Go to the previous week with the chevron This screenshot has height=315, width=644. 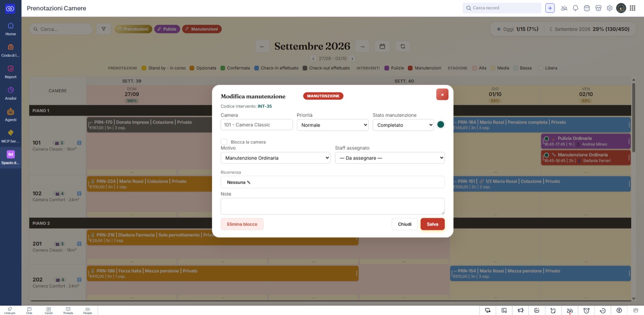[x=314, y=59]
